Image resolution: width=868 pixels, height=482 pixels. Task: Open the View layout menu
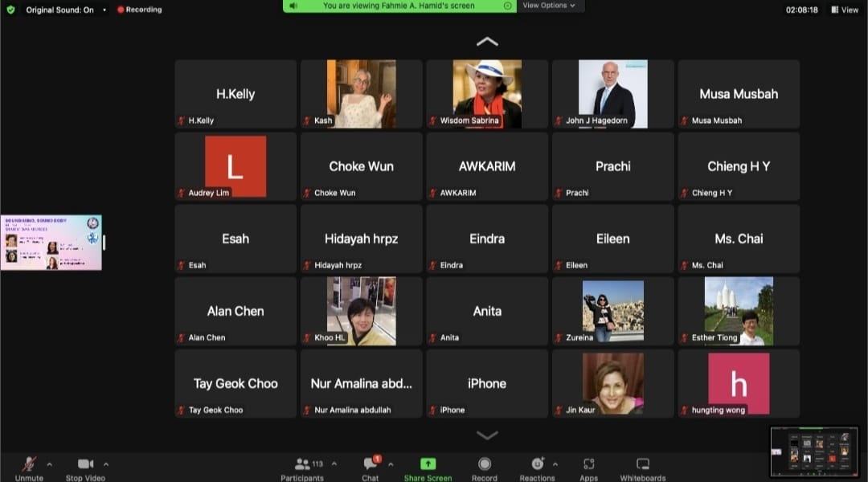point(845,10)
